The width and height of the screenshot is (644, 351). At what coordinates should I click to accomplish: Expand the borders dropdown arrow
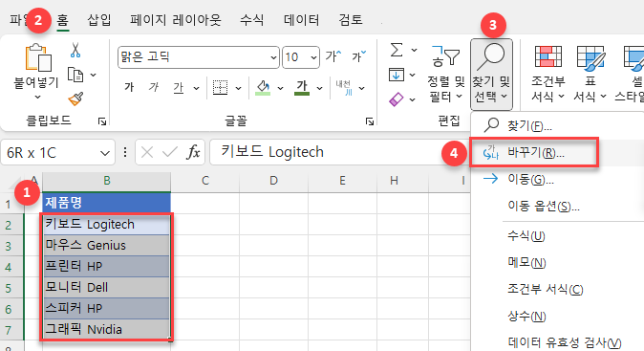[238, 88]
